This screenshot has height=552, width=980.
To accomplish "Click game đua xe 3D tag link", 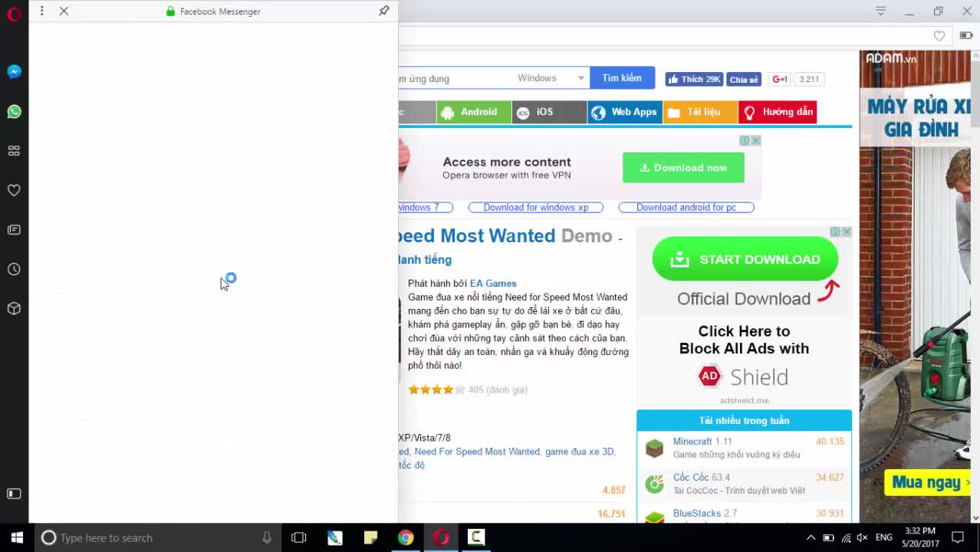I will pyautogui.click(x=580, y=452).
